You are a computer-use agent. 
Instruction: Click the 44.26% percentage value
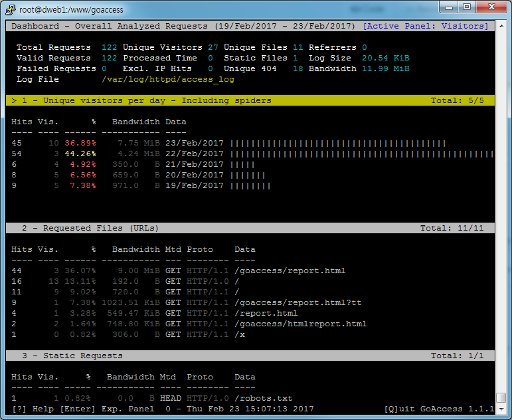pyautogui.click(x=80, y=154)
